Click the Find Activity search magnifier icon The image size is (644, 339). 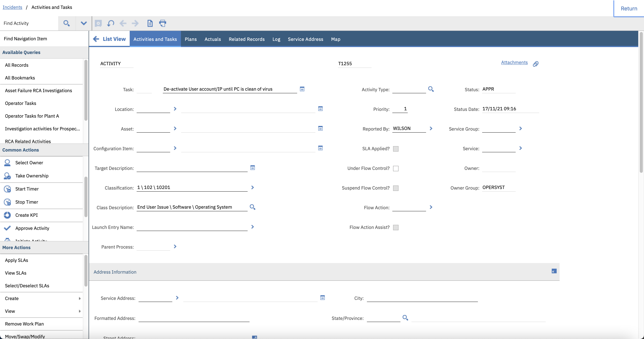[x=66, y=23]
